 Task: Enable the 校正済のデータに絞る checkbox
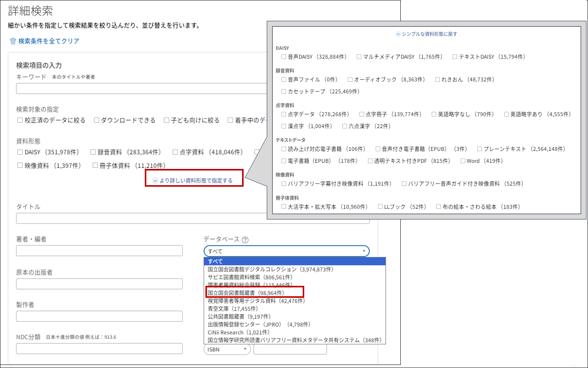[20, 120]
